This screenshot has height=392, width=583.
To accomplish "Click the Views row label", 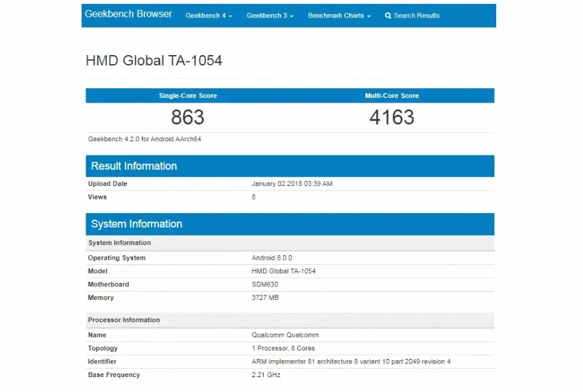I will (x=97, y=197).
